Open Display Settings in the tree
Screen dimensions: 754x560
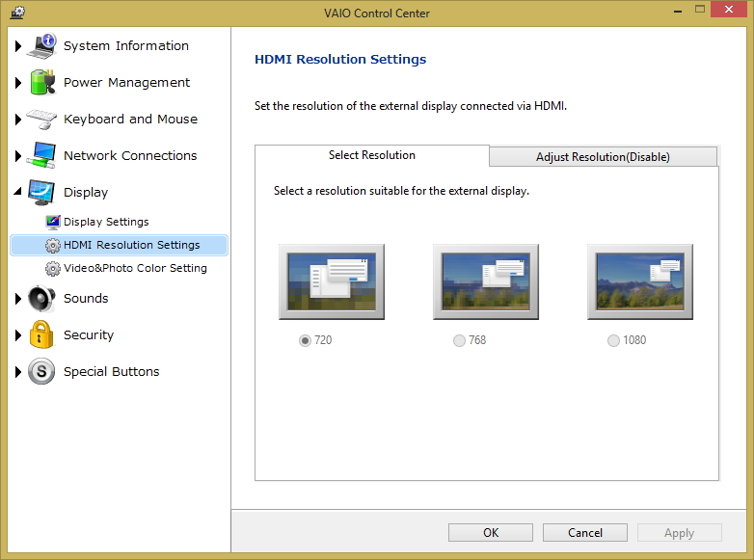click(x=106, y=222)
